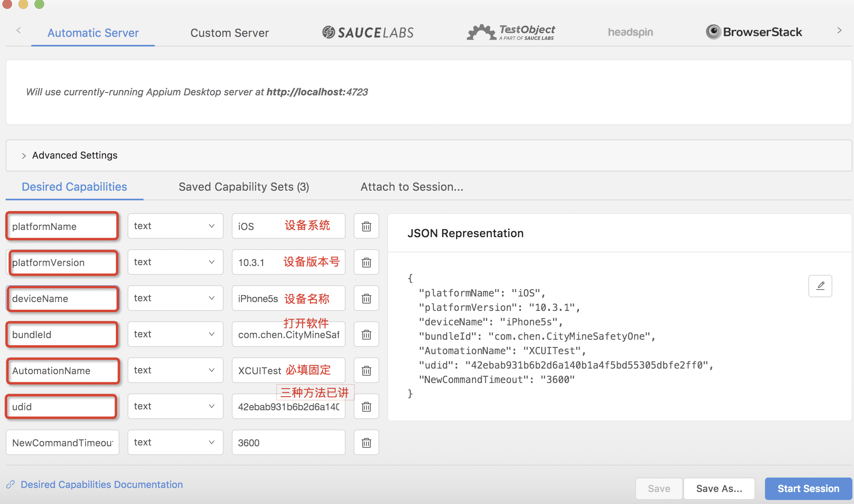Delete the AutomationName capability row

(366, 371)
